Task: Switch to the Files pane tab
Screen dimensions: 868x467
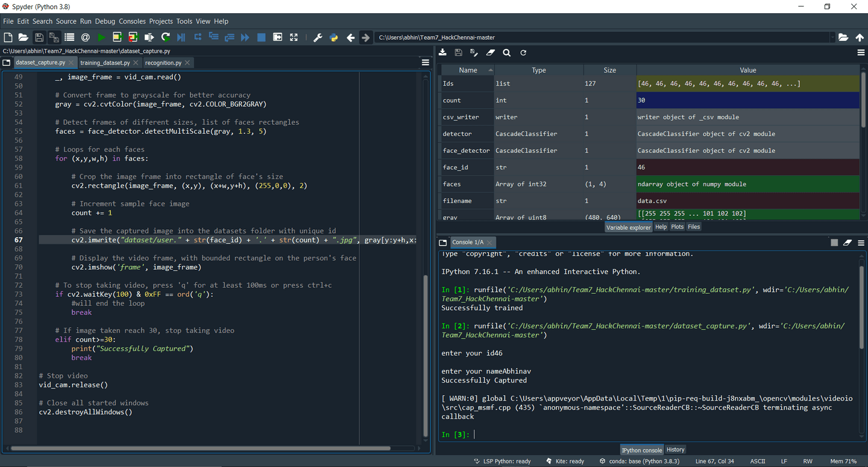Action: point(694,227)
